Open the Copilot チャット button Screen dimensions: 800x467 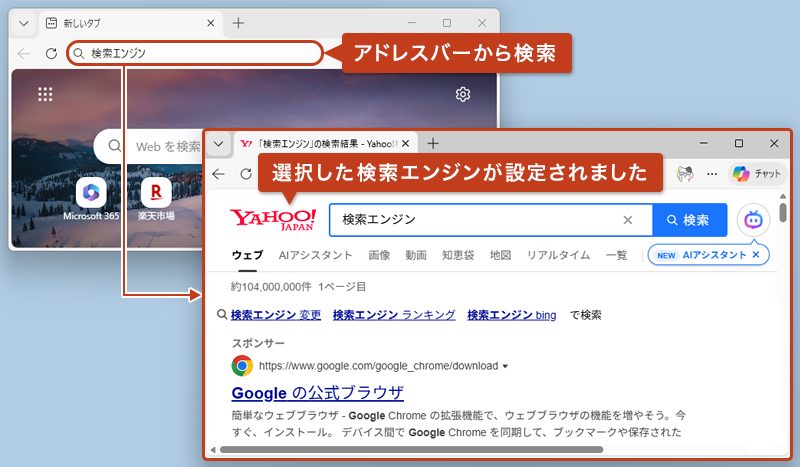[x=757, y=174]
